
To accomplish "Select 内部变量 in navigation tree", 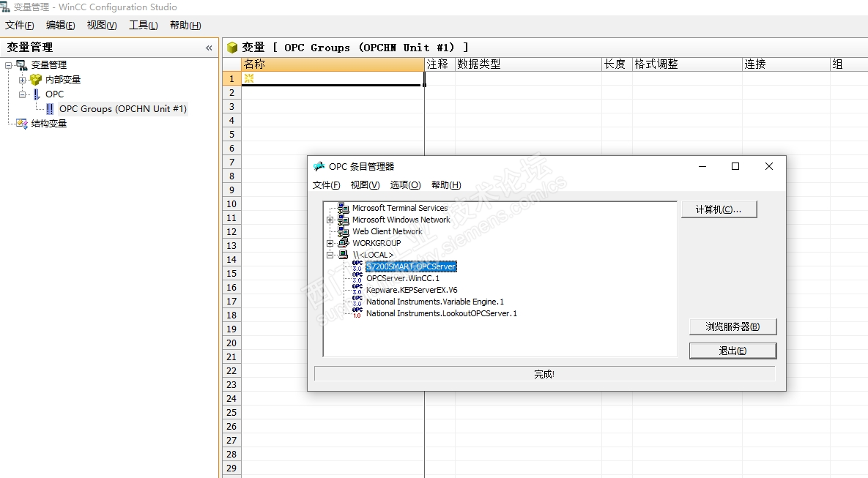I will [63, 80].
